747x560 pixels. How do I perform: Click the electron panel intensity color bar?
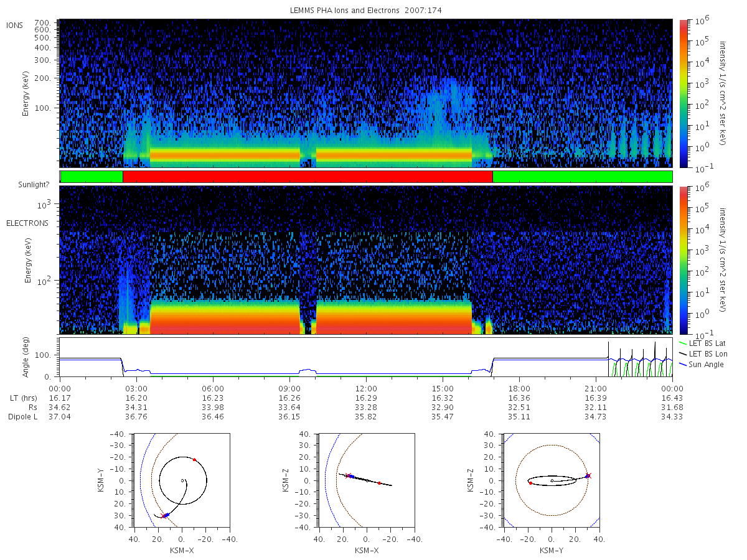(683, 260)
